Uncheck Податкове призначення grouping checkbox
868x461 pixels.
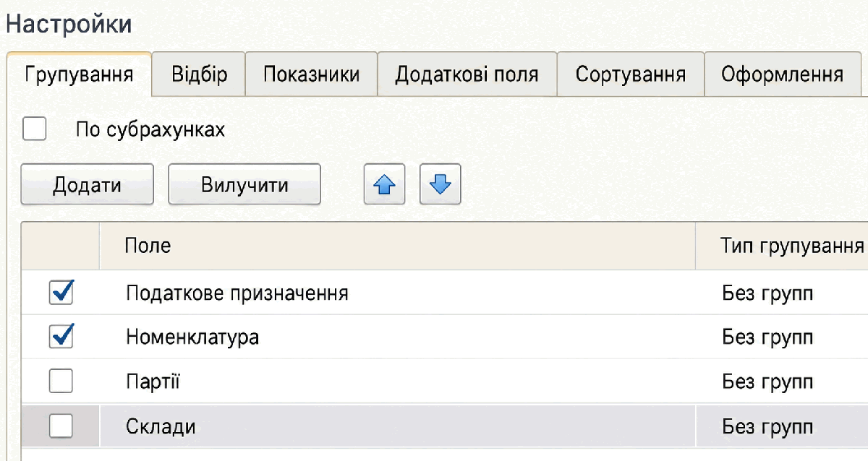click(61, 293)
